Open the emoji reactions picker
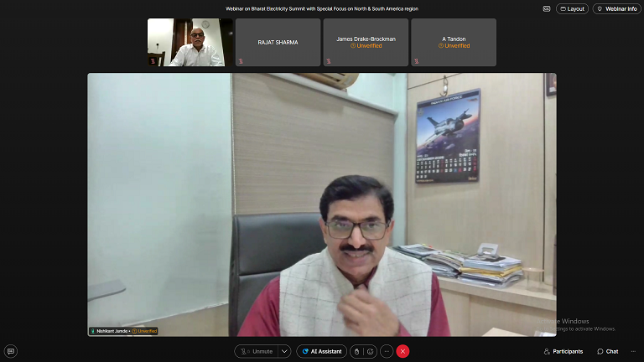Screen dimensions: 644x362 point(371,351)
